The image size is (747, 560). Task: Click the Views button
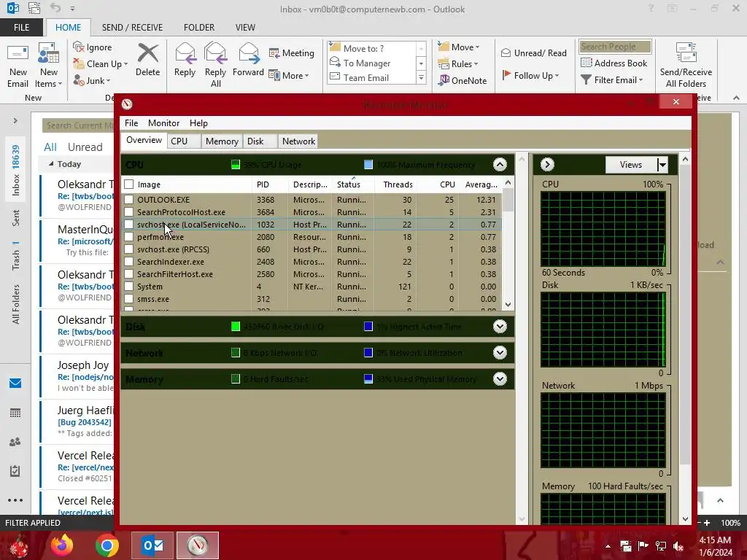pyautogui.click(x=631, y=165)
